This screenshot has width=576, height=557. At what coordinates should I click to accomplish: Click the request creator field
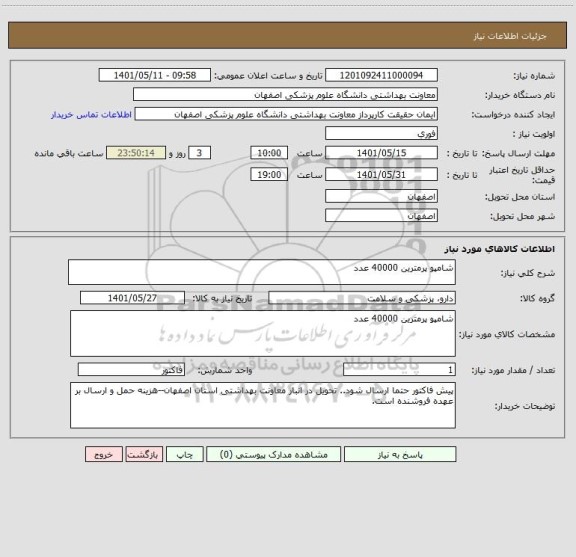tap(286, 114)
